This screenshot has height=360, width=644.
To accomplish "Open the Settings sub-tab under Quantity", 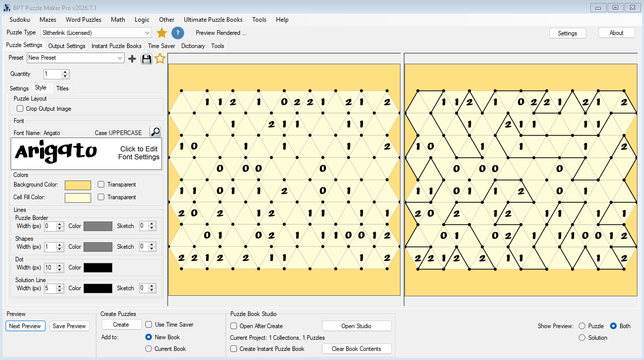I will tap(19, 88).
